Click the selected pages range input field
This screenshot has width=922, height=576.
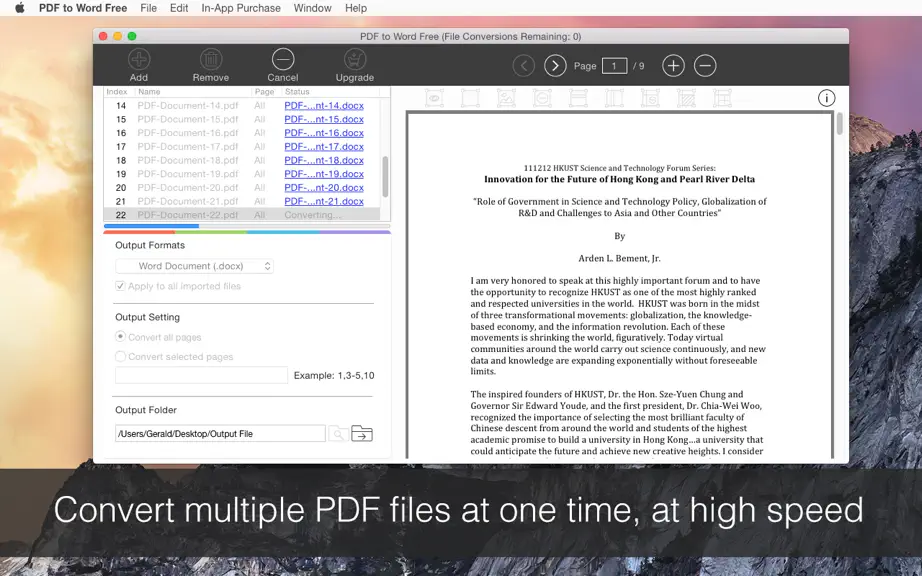tap(201, 375)
